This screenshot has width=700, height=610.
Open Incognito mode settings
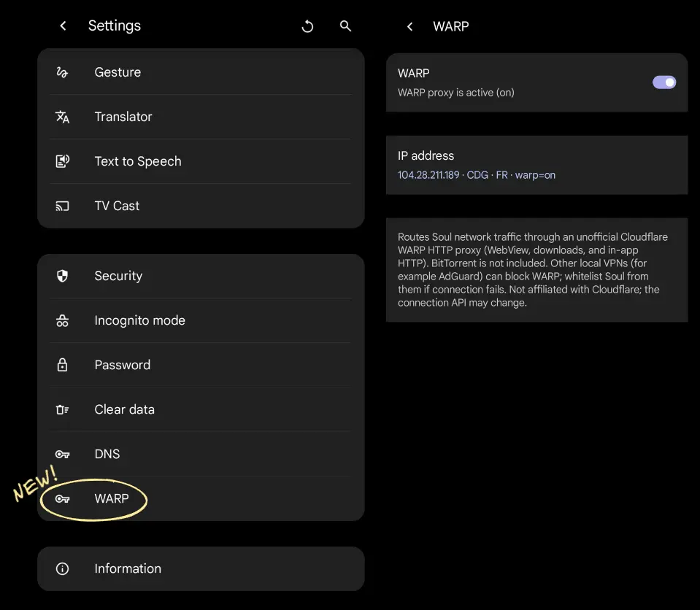click(x=201, y=320)
